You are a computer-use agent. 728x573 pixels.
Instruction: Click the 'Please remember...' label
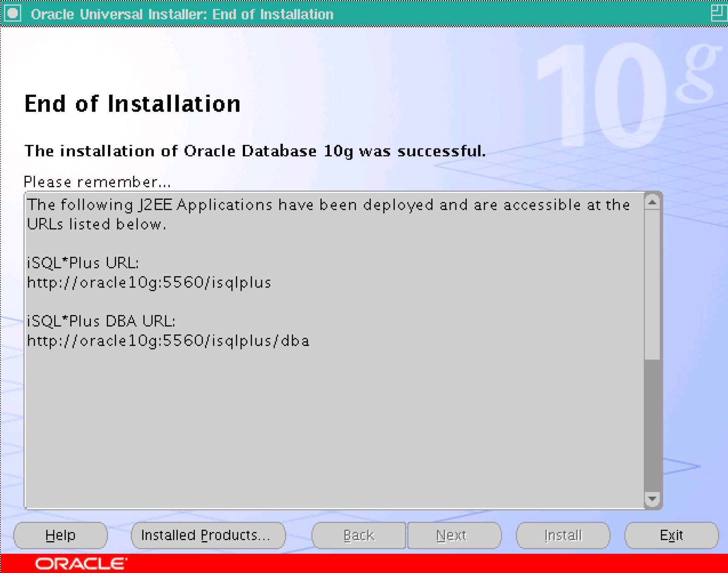tap(97, 182)
